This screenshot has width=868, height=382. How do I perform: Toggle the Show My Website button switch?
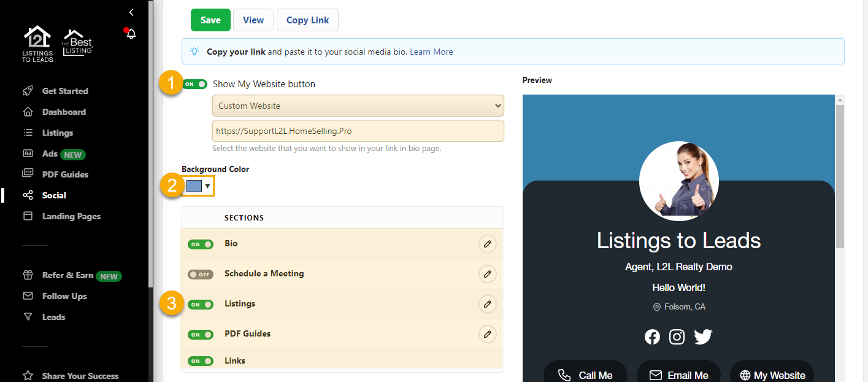tap(194, 84)
